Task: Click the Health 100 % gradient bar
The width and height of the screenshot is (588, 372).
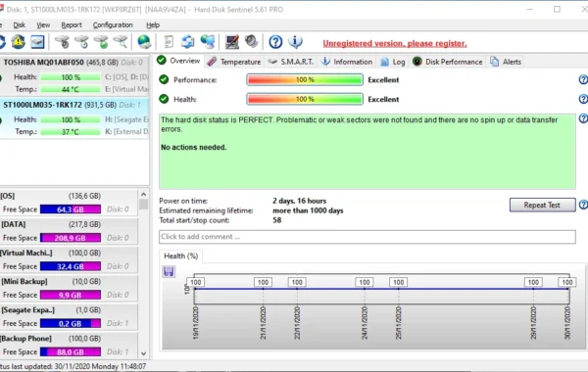Action: [x=305, y=99]
